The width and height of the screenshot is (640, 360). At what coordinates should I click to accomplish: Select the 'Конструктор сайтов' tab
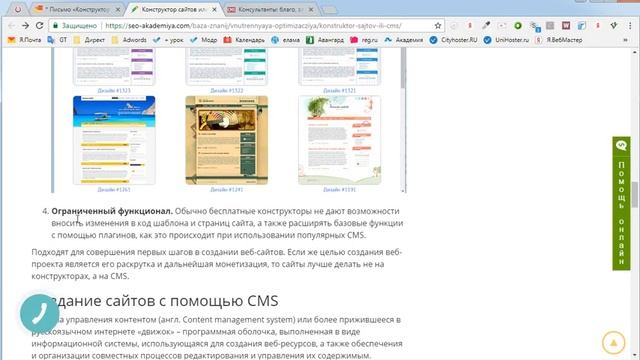click(x=173, y=9)
